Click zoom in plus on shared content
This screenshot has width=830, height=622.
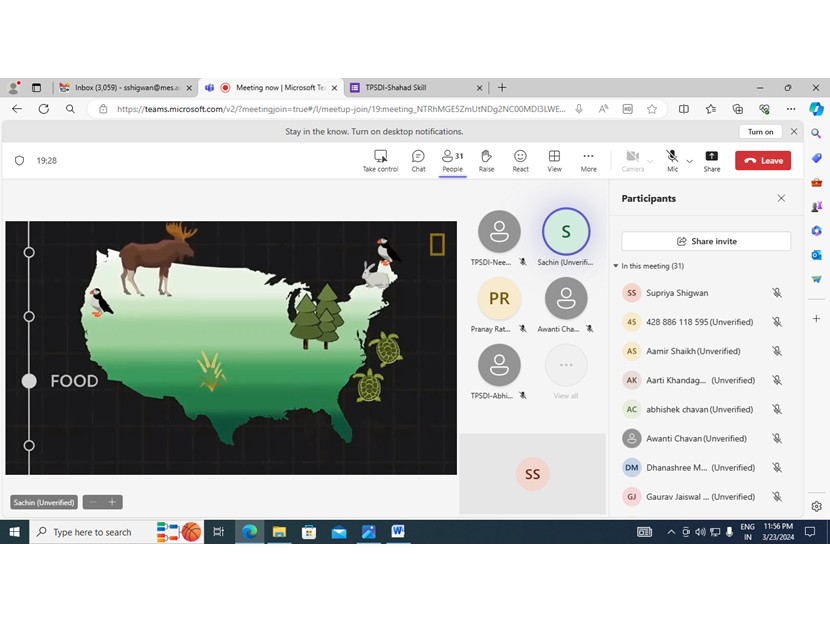click(x=112, y=502)
